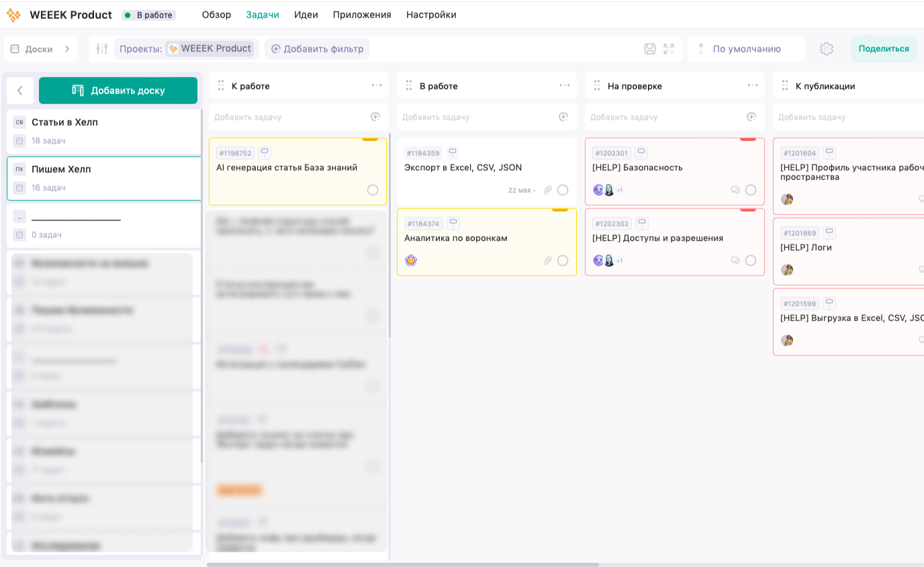Go to the "Обзор" tab

point(216,15)
